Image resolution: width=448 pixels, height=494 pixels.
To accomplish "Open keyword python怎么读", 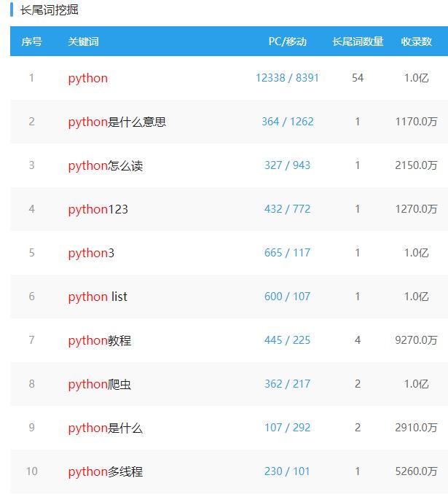I will 106,165.
